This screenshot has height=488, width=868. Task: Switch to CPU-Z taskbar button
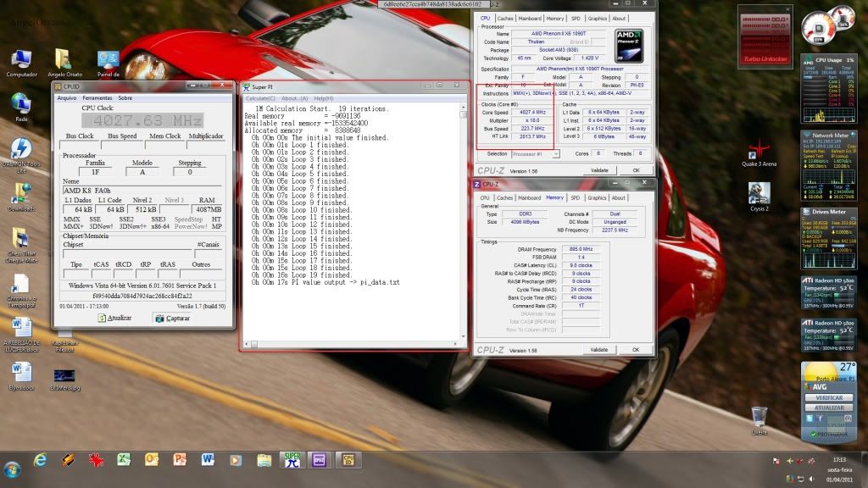[320, 460]
